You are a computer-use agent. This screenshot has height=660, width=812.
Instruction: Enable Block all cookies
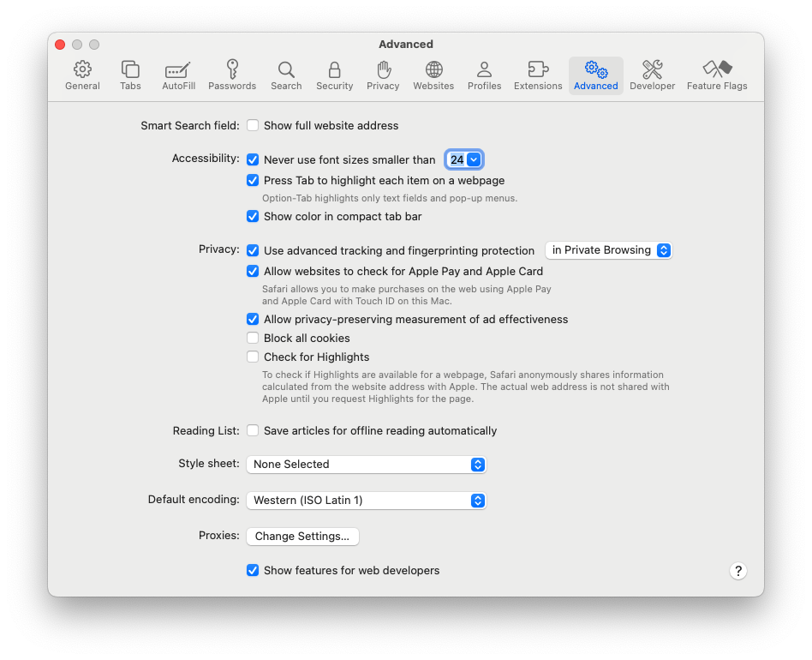pyautogui.click(x=253, y=338)
